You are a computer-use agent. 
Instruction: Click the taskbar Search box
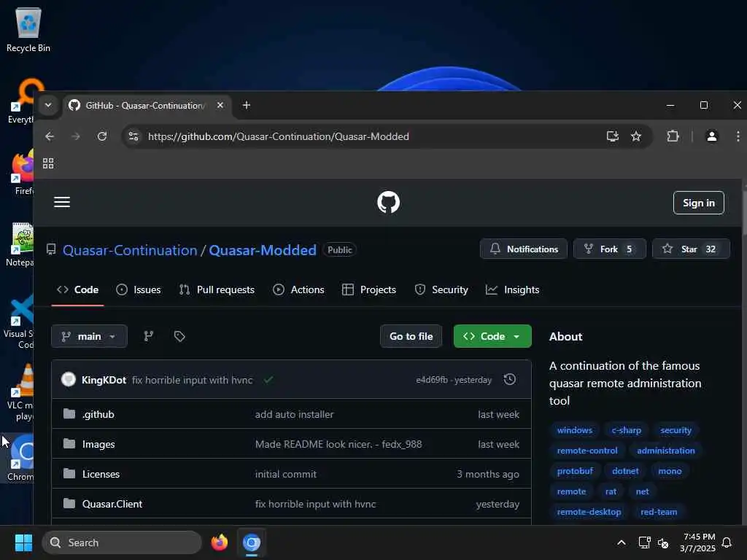[x=122, y=542]
